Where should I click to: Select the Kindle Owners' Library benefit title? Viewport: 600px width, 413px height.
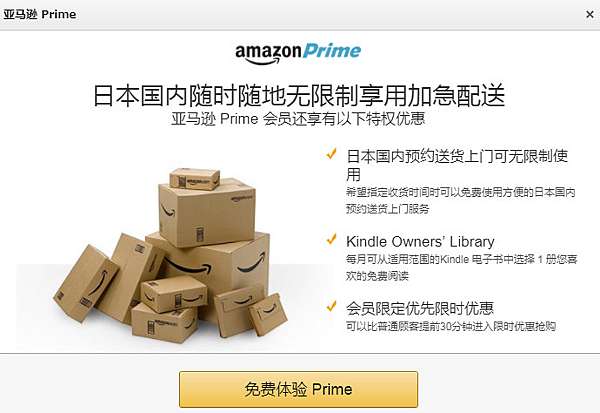pos(420,242)
